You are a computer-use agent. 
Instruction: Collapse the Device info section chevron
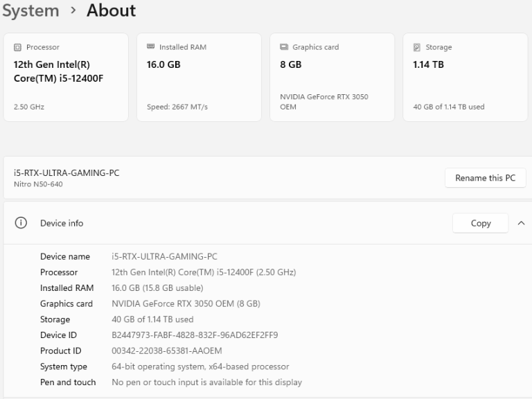click(521, 223)
